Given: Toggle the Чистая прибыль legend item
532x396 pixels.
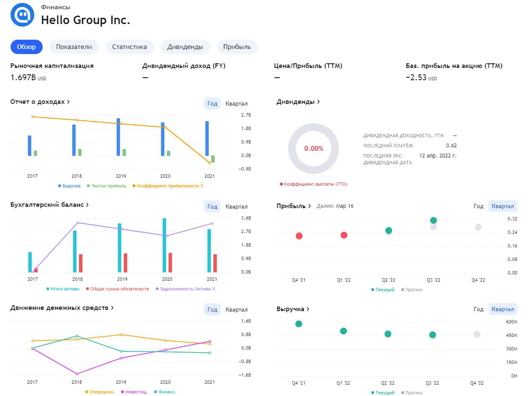Looking at the screenshot, I should click(106, 186).
